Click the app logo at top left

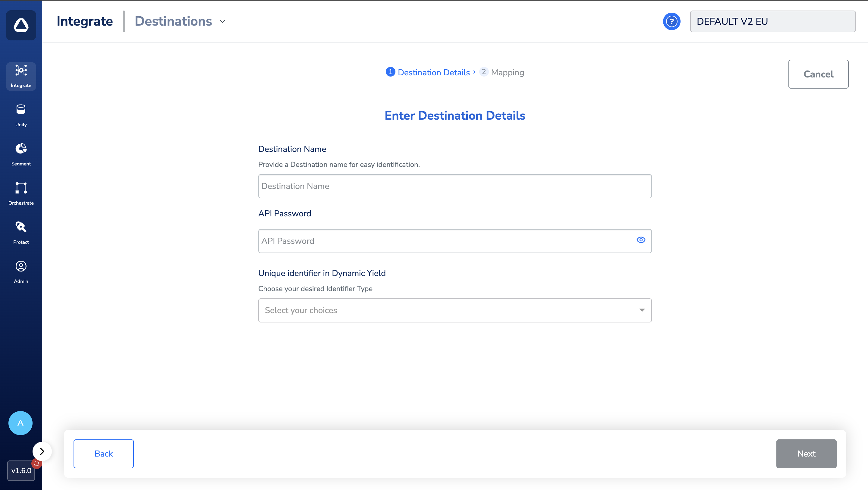point(21,25)
